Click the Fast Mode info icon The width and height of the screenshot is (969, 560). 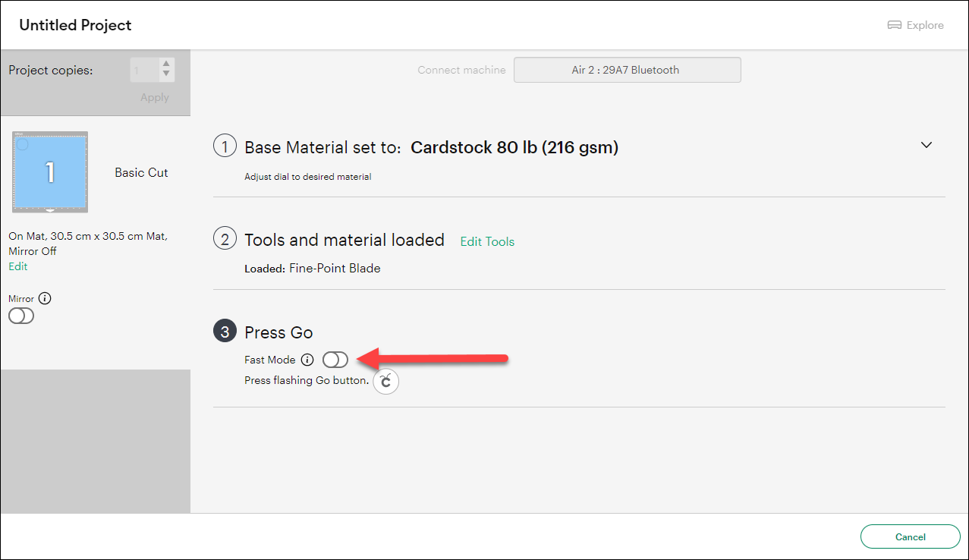coord(307,359)
